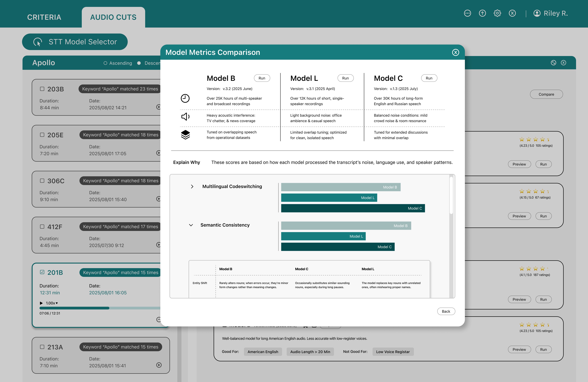Select the AUDIO CUTS tab
Image resolution: width=588 pixels, height=382 pixels.
pyautogui.click(x=113, y=17)
